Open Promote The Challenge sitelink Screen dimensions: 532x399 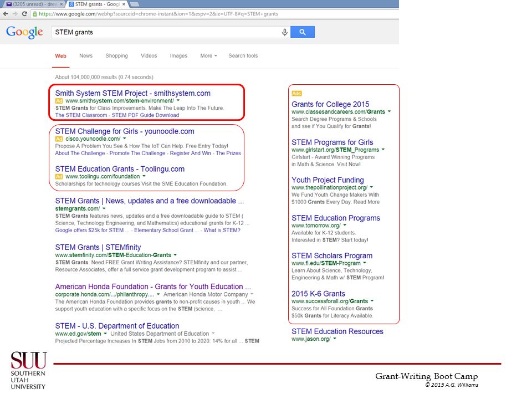click(137, 153)
